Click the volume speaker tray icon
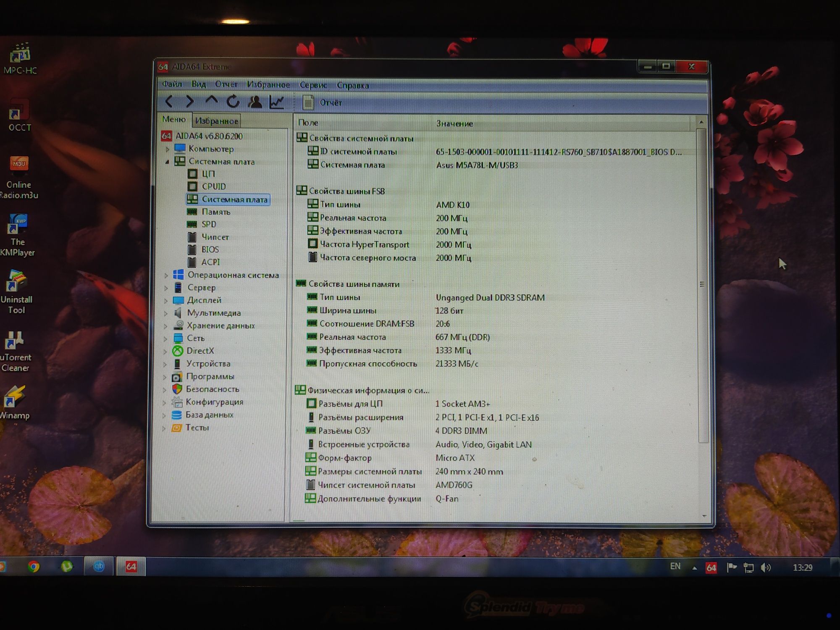This screenshot has height=630, width=840. pos(765,568)
